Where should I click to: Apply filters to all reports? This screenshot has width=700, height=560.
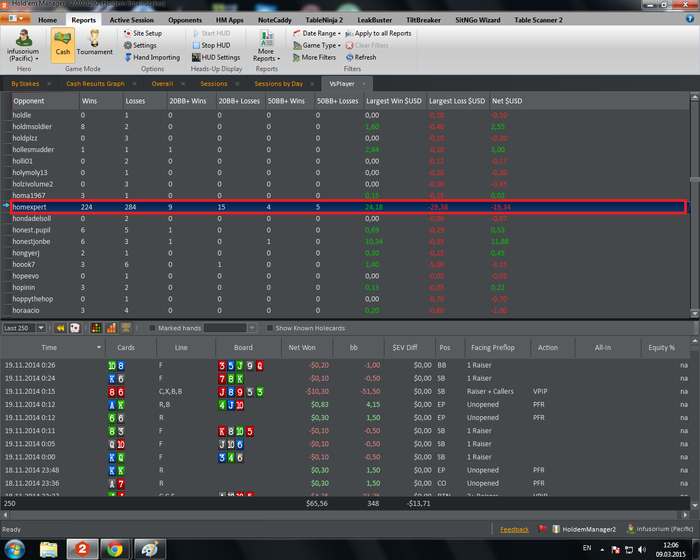pyautogui.click(x=378, y=33)
